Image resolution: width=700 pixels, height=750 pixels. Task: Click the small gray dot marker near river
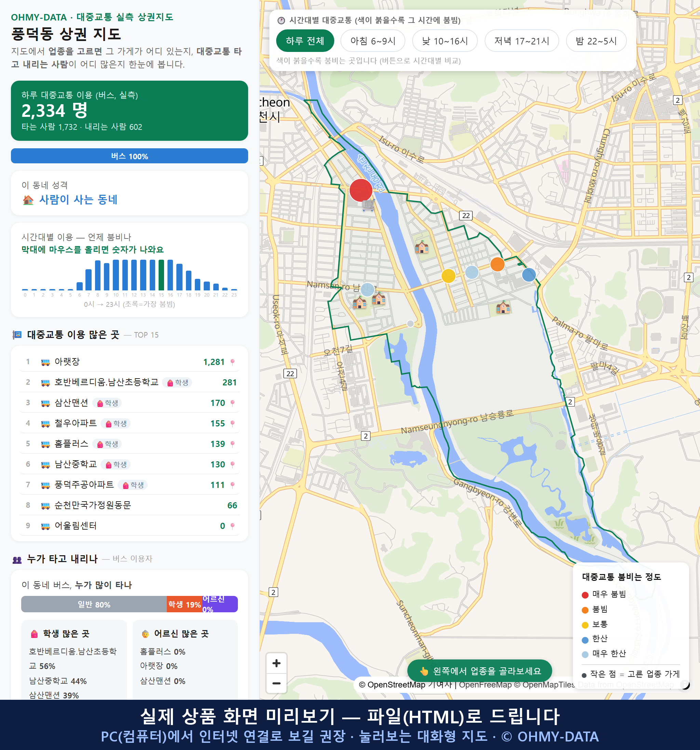point(410,324)
